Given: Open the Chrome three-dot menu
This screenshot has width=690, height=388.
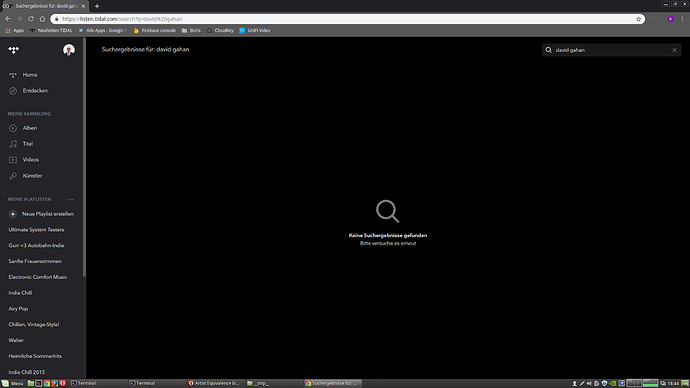Looking at the screenshot, I should 683,19.
